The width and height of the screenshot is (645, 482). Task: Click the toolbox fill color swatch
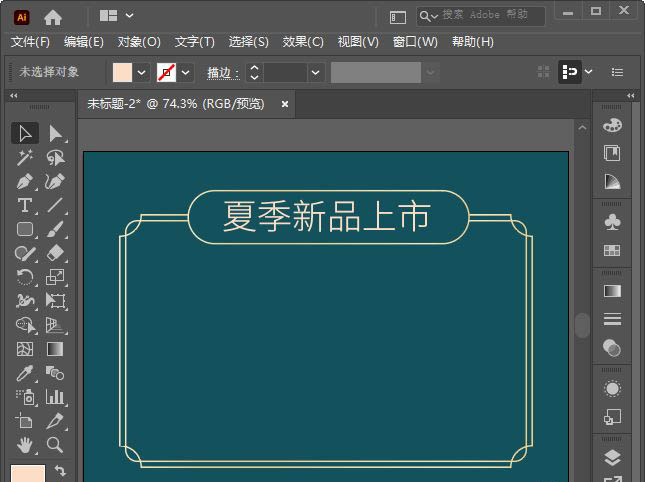(x=28, y=473)
